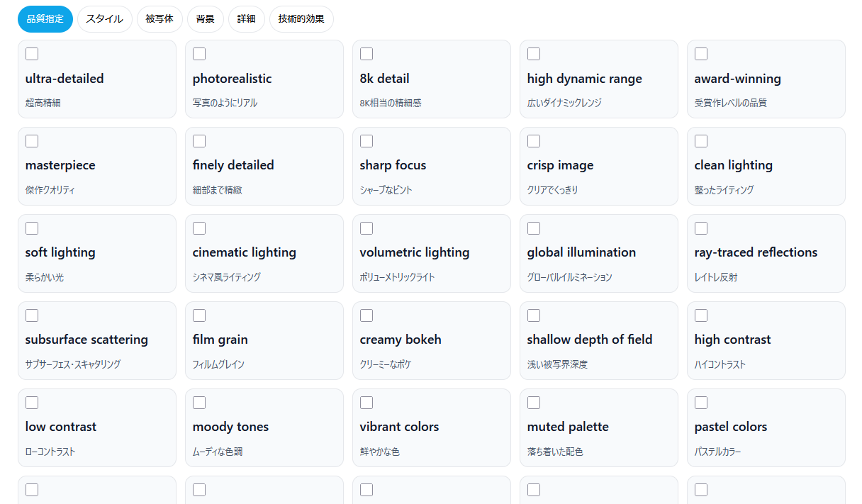
Task: Select the high dynamic range card
Action: point(598,79)
